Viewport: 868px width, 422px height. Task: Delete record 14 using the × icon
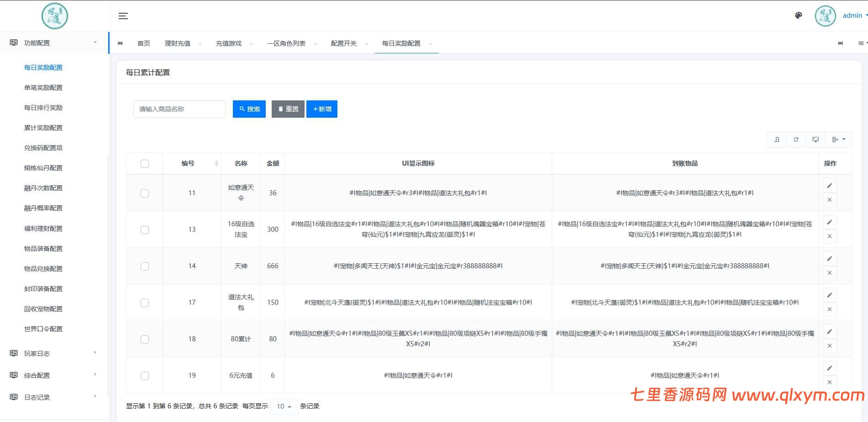coord(829,272)
